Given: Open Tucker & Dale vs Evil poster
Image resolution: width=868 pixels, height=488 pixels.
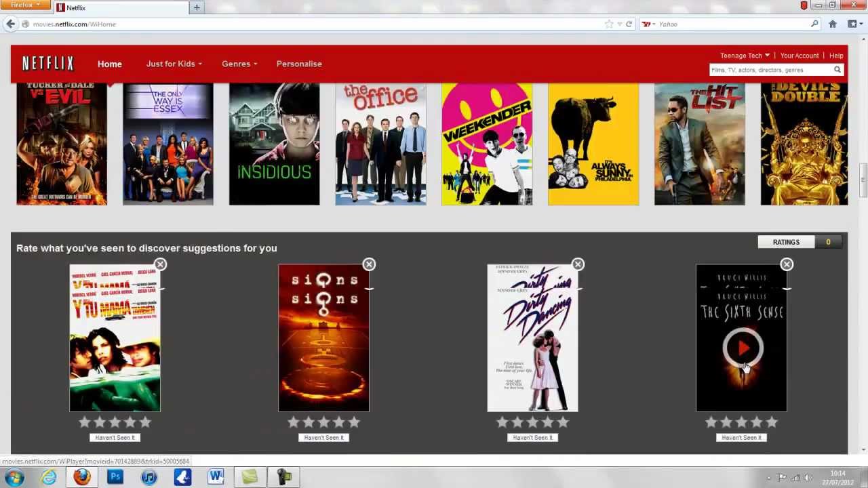Looking at the screenshot, I should [x=62, y=144].
